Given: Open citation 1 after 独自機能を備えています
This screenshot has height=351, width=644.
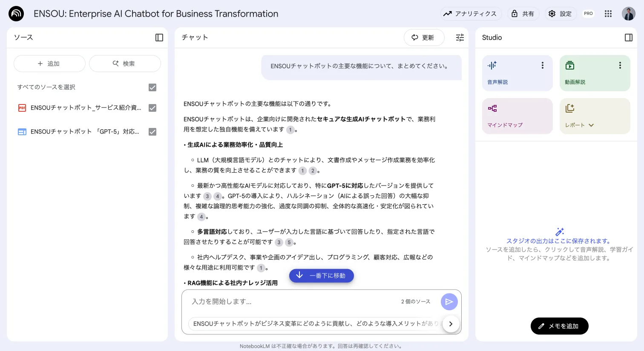Looking at the screenshot, I should coord(290,130).
